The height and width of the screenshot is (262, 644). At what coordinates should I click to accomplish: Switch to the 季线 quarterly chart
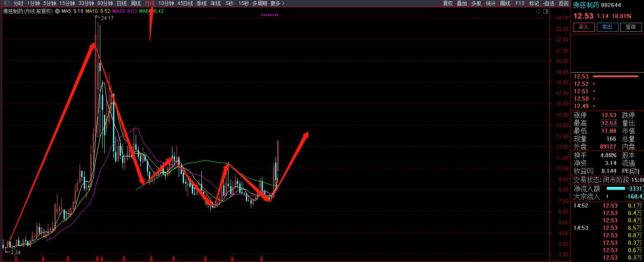click(x=201, y=3)
